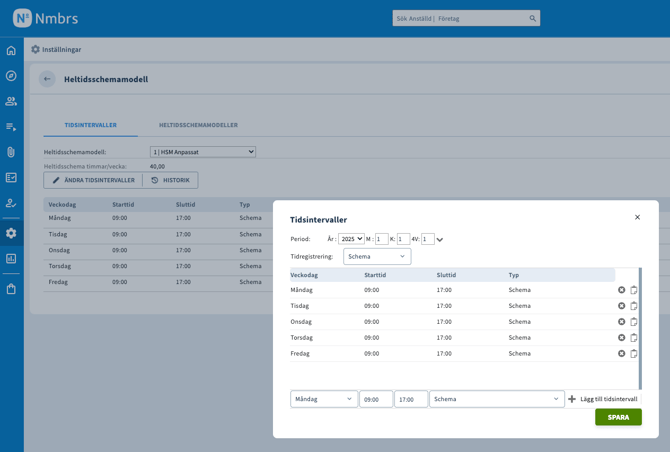Click the paperclip icon in sidebar

(x=11, y=152)
